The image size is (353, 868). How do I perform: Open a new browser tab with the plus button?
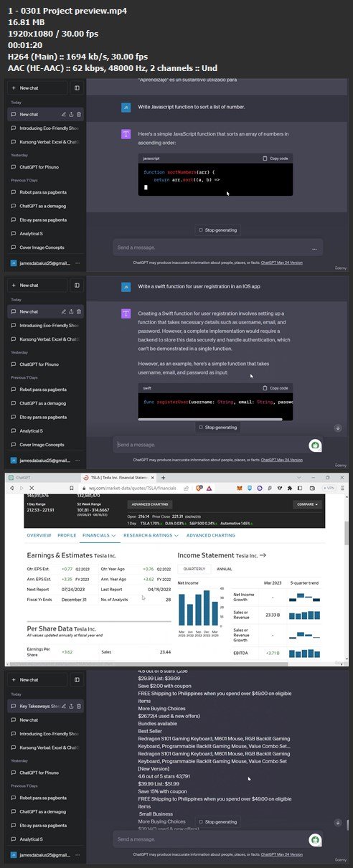[x=164, y=477]
